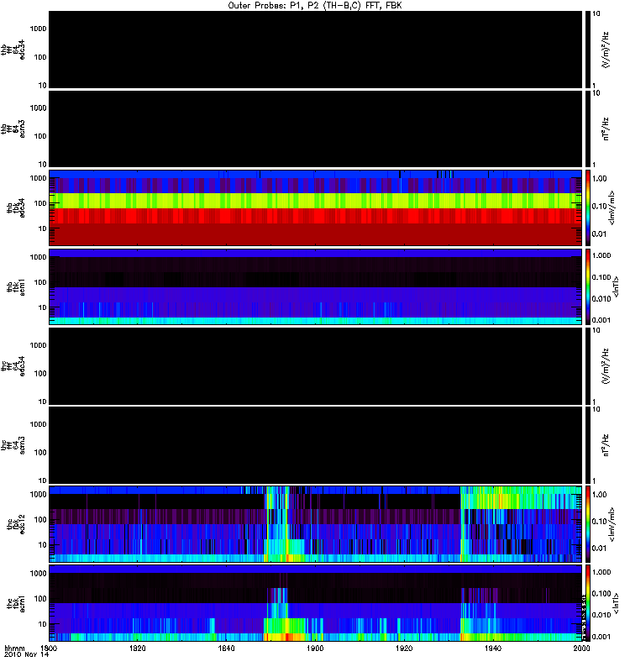Viewport: 630px width, 672px height.
Task: Click the '100' frequency tick of thc fff edc34 panel
Action: point(39,374)
